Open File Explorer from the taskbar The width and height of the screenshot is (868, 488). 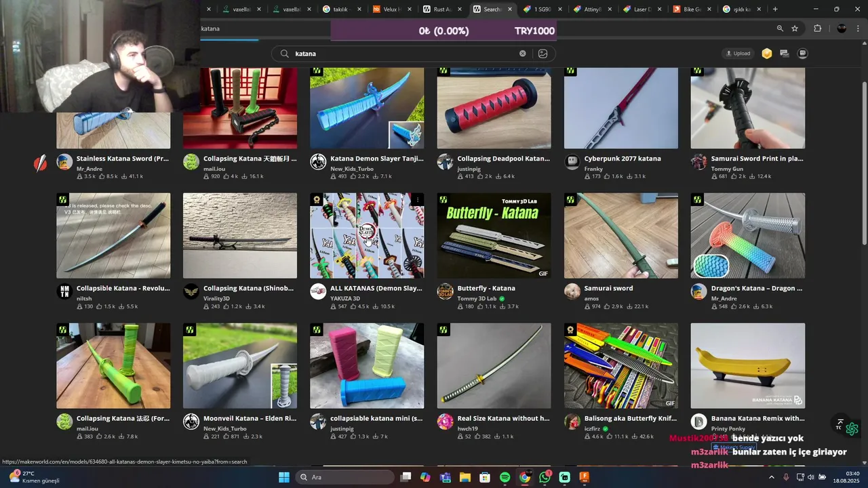click(x=465, y=477)
